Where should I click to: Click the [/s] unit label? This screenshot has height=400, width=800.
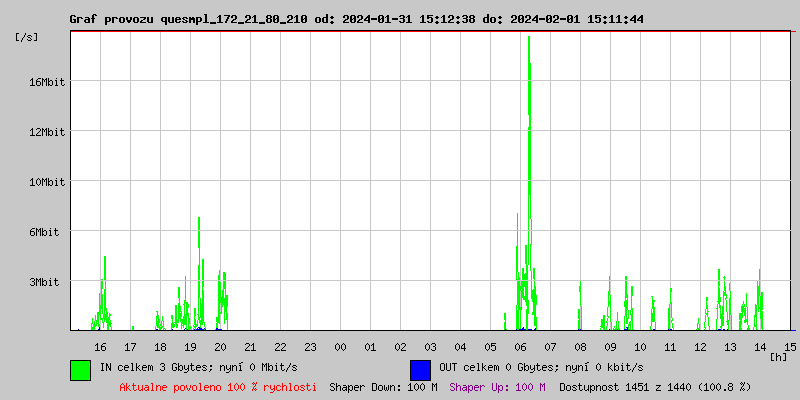tap(27, 37)
